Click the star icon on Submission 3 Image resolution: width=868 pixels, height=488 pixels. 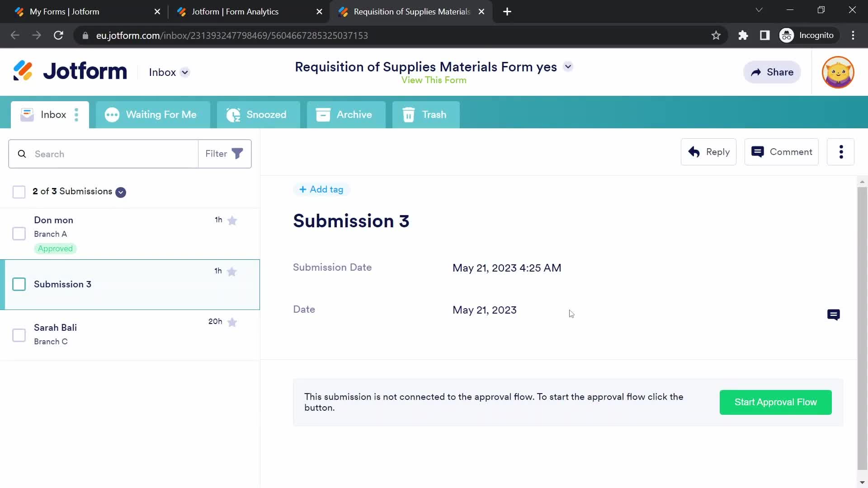coord(232,272)
